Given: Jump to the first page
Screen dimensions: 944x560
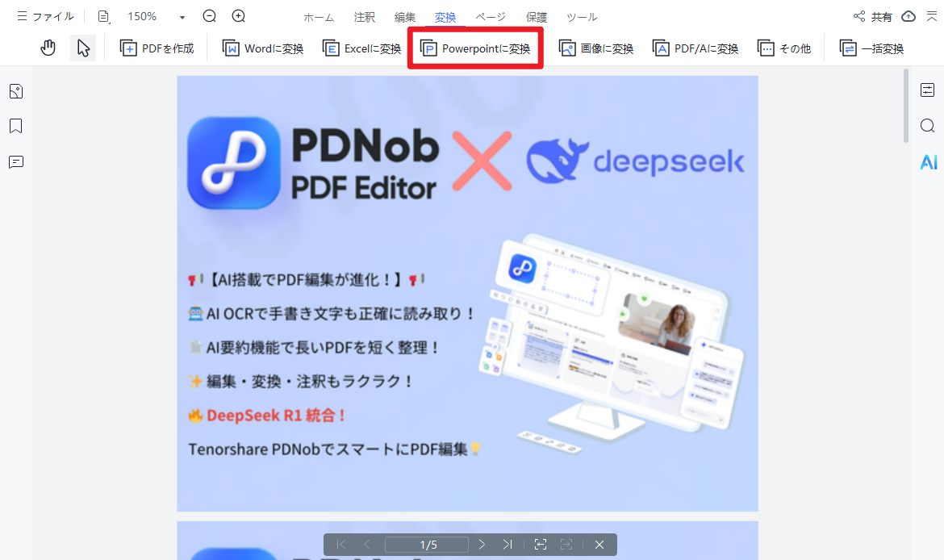Looking at the screenshot, I should point(341,545).
